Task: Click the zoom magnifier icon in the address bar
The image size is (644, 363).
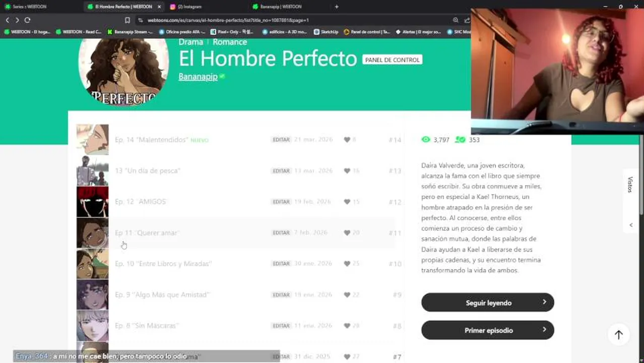Action: tap(456, 20)
